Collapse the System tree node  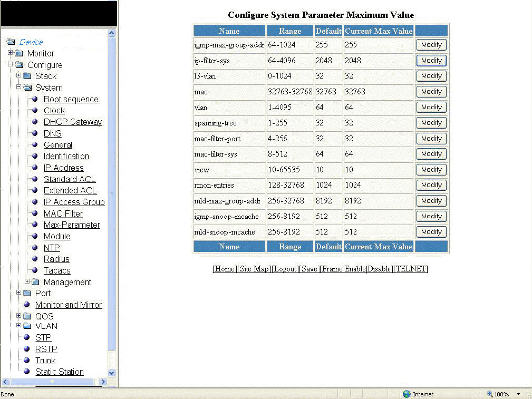[x=18, y=87]
